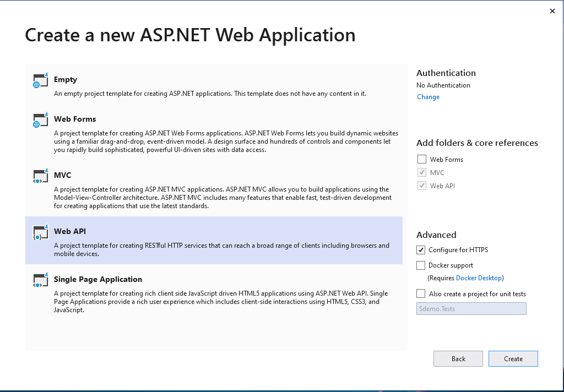
Task: Enable Docker support checkbox
Action: 421,265
